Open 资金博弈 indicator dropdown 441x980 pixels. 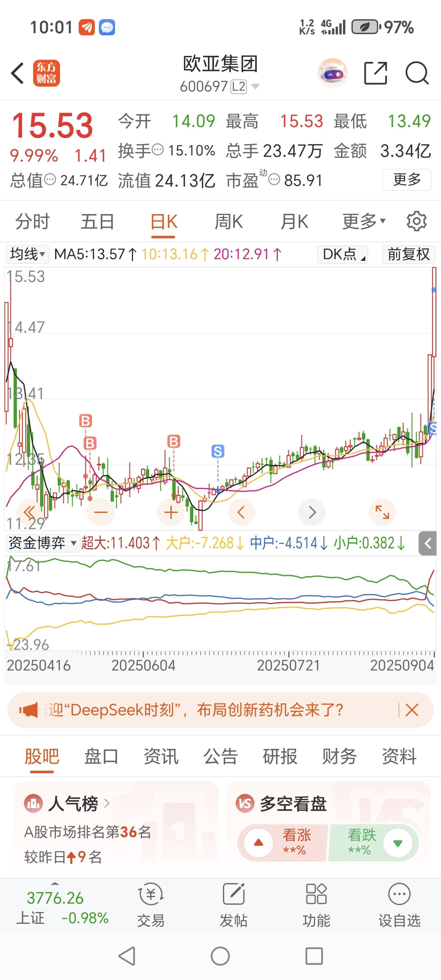coord(43,543)
